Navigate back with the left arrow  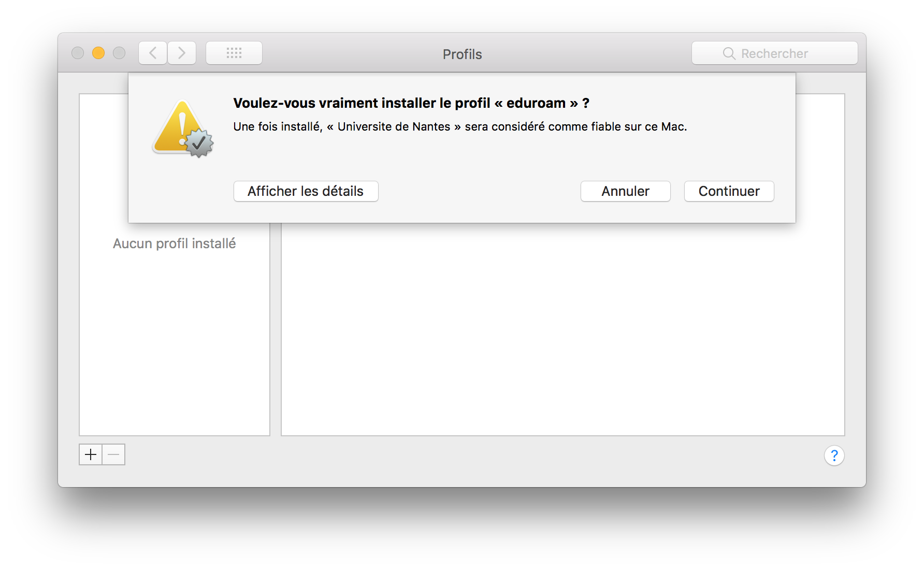tap(152, 52)
